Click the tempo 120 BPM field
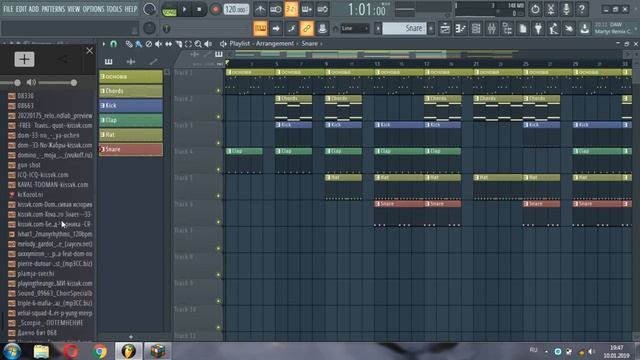 tap(236, 9)
